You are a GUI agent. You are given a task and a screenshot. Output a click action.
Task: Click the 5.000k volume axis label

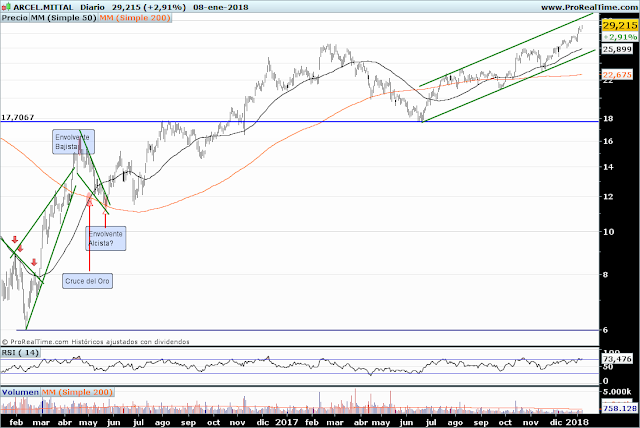coord(617,392)
